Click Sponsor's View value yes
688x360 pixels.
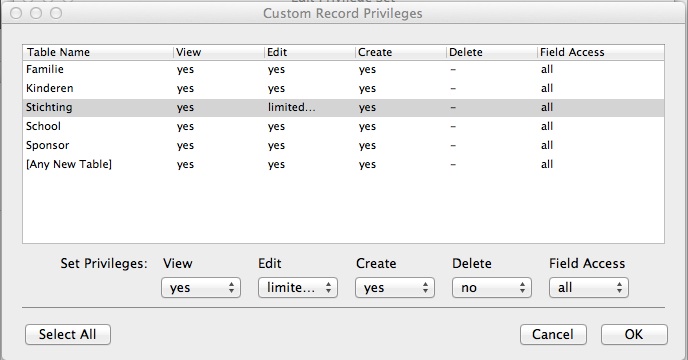click(x=185, y=146)
